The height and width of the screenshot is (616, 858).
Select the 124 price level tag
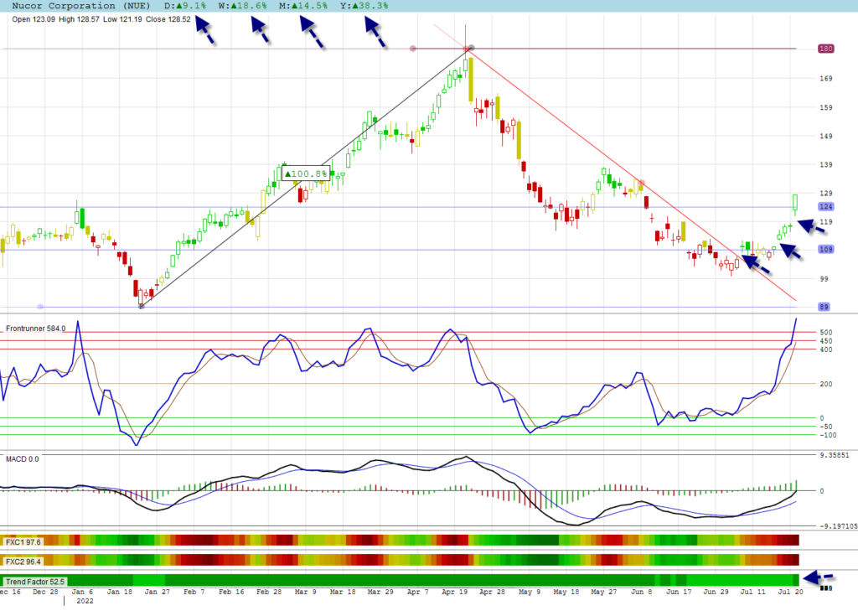coord(825,206)
